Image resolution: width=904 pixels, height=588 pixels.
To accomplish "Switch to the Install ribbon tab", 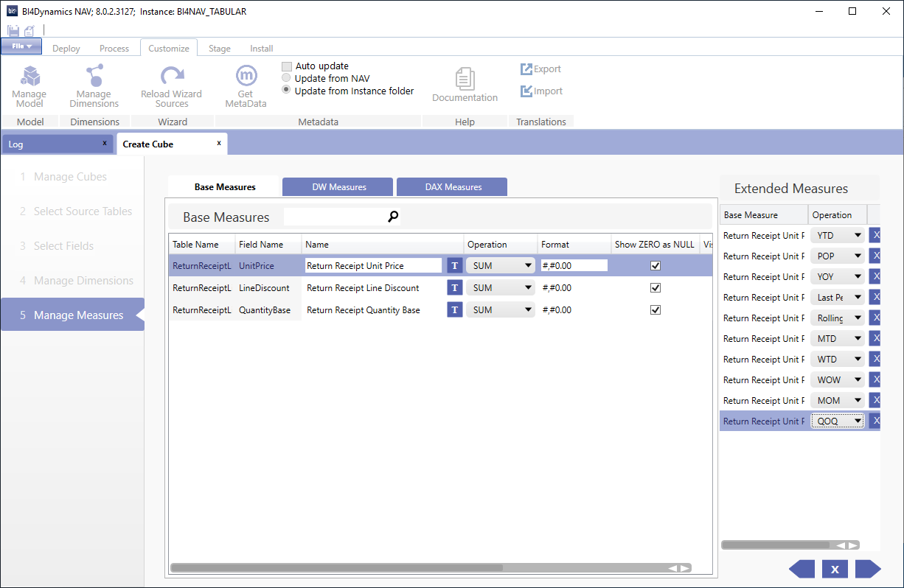I will click(x=262, y=49).
